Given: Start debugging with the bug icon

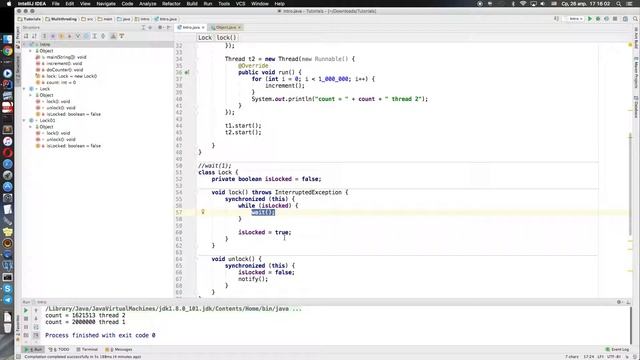Looking at the screenshot, I should 598,19.
